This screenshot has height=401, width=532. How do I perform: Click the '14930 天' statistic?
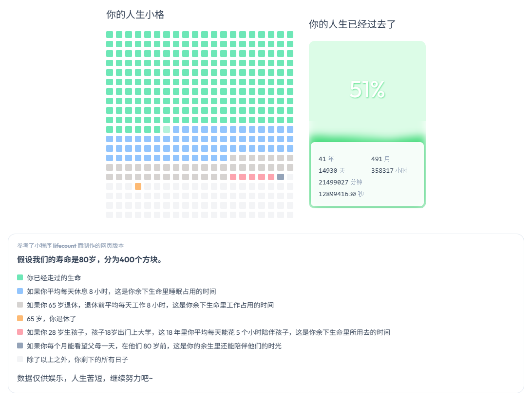tap(332, 170)
